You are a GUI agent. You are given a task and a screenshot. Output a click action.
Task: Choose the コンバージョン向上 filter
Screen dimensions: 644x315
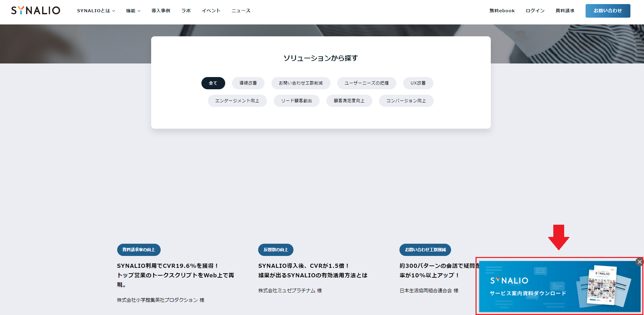click(x=406, y=101)
